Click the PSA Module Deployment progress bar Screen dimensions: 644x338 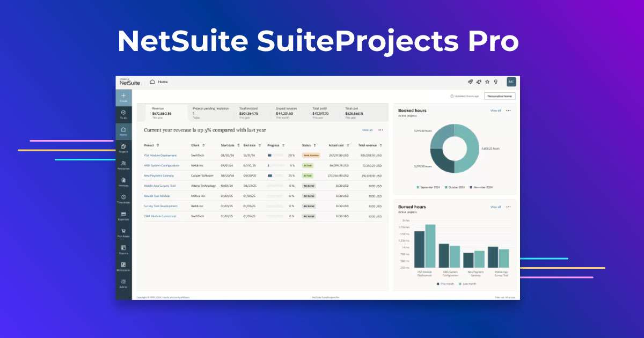[276, 155]
